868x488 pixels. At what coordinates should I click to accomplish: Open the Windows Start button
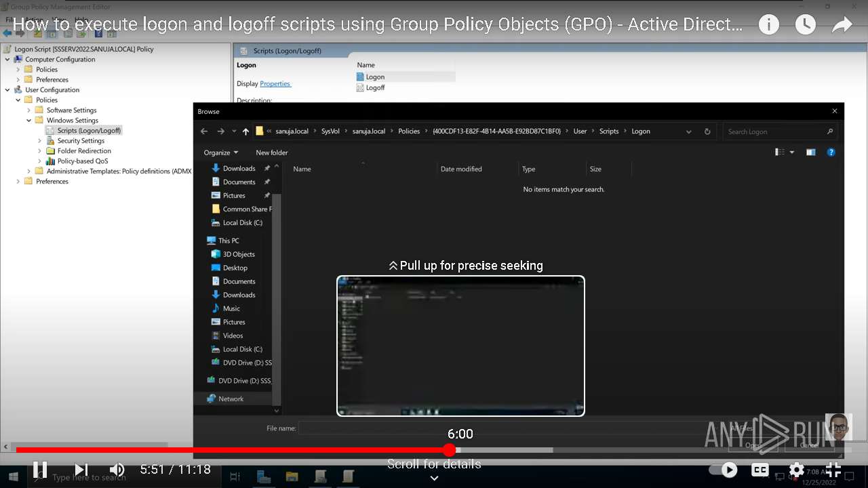(x=14, y=476)
